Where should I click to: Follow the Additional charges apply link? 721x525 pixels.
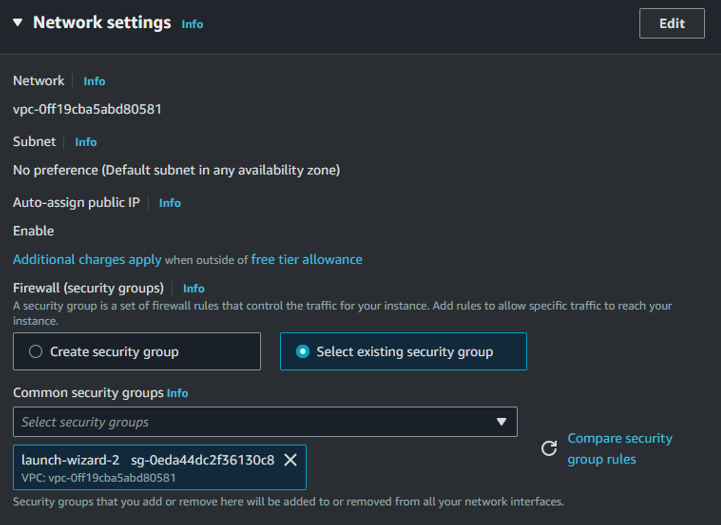click(87, 259)
